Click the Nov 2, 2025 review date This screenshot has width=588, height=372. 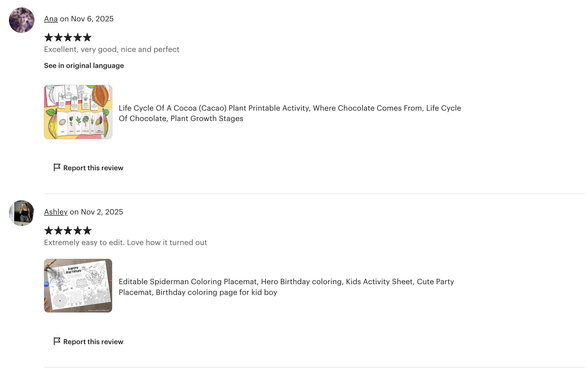tap(102, 212)
